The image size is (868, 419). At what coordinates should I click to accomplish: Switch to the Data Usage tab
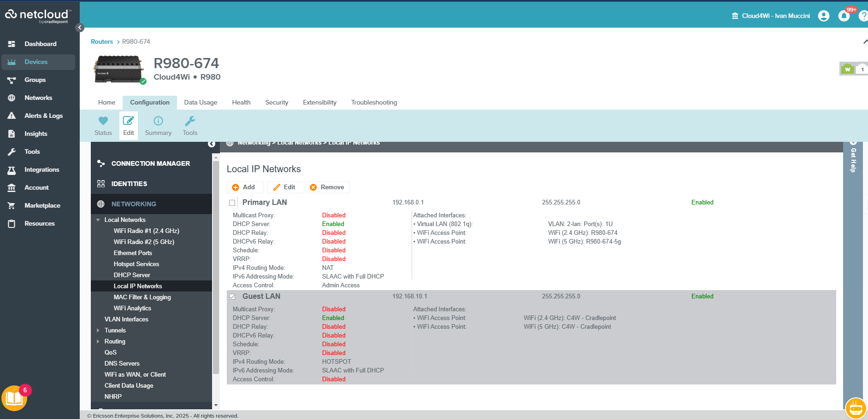201,102
